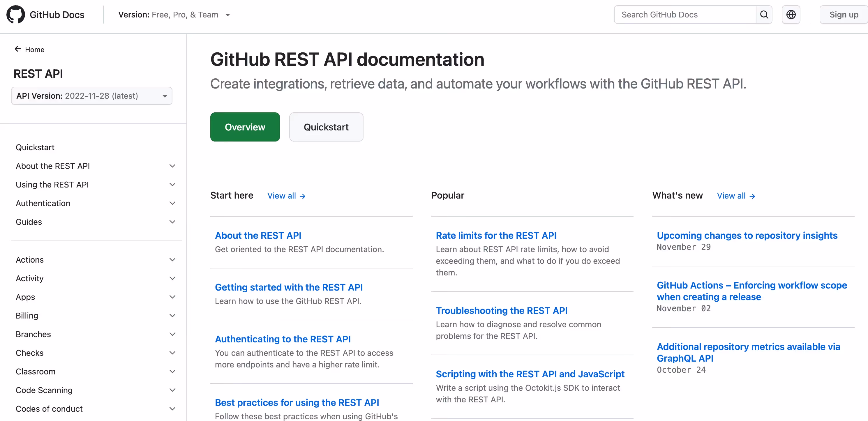
Task: Expand the Actions section chevron
Action: pyautogui.click(x=172, y=260)
